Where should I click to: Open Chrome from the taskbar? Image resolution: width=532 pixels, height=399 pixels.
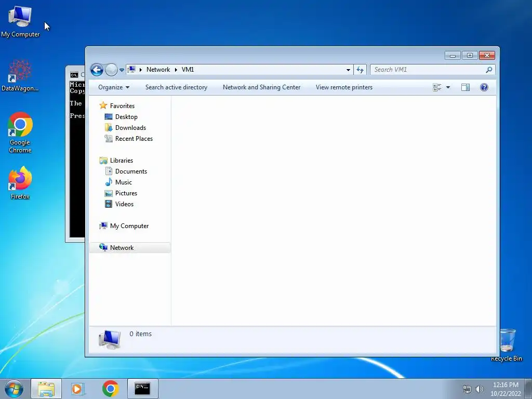point(111,389)
